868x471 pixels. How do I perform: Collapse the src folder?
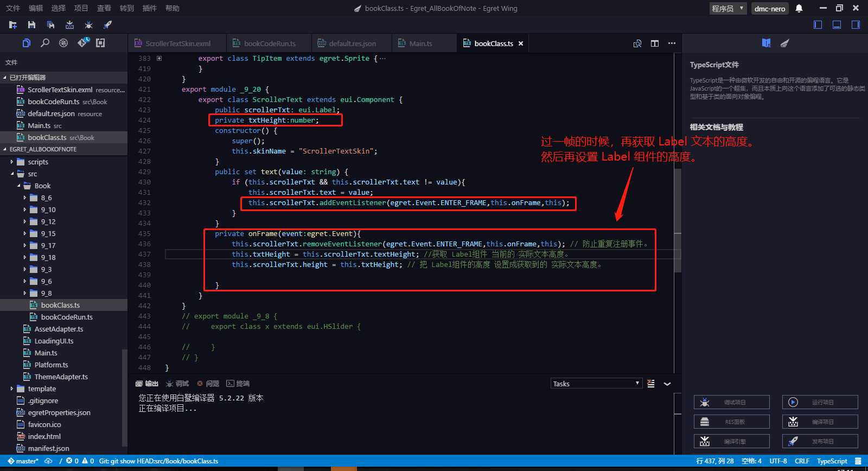click(x=12, y=174)
